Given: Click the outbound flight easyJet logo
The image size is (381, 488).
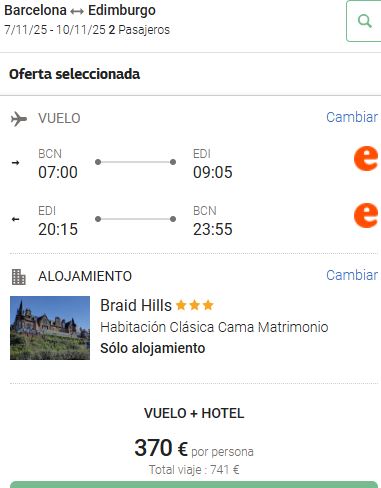Looking at the screenshot, I should [366, 159].
